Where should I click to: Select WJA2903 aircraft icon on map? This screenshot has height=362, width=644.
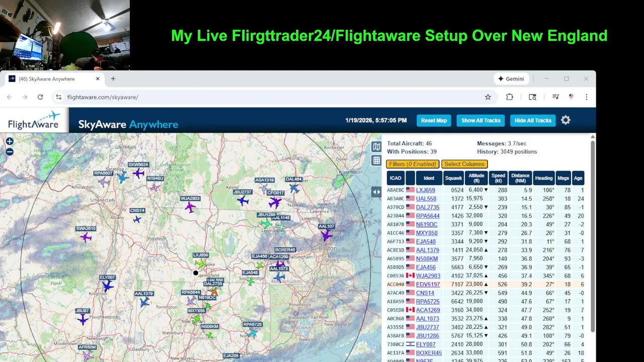click(x=190, y=207)
